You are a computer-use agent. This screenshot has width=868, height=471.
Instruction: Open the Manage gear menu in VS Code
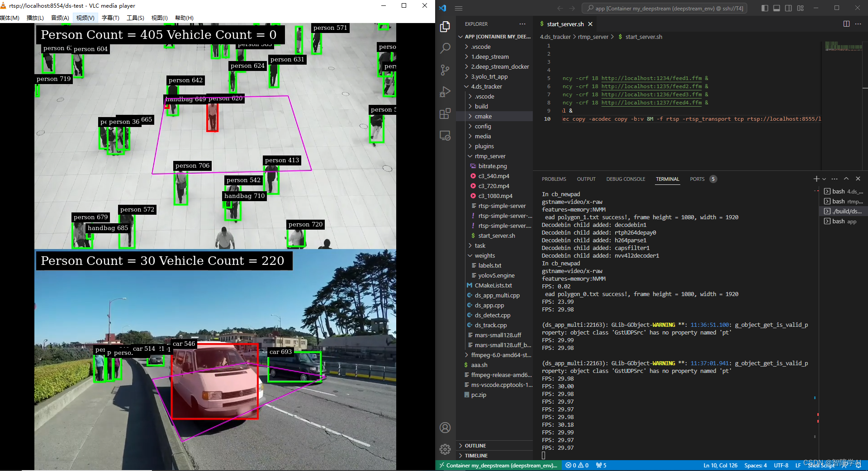(445, 449)
